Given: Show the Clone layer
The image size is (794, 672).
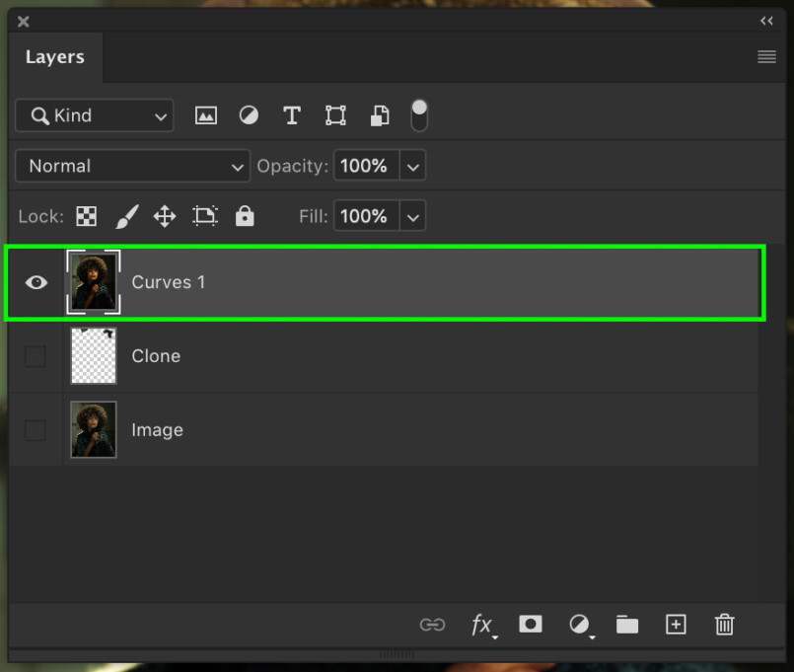Looking at the screenshot, I should [36, 356].
